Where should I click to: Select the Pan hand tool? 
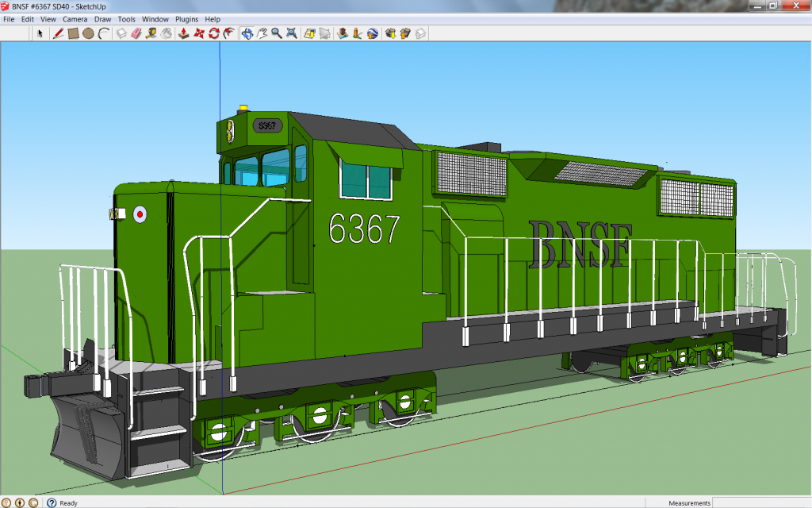point(262,33)
